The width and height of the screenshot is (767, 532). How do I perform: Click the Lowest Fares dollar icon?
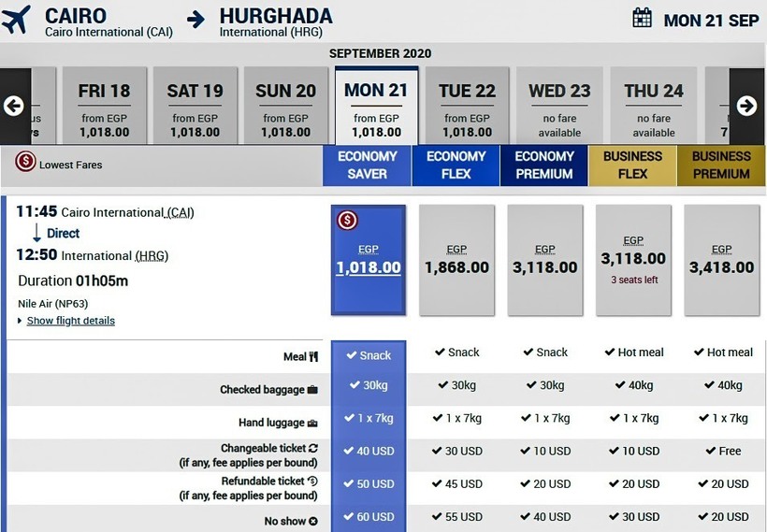tap(25, 163)
